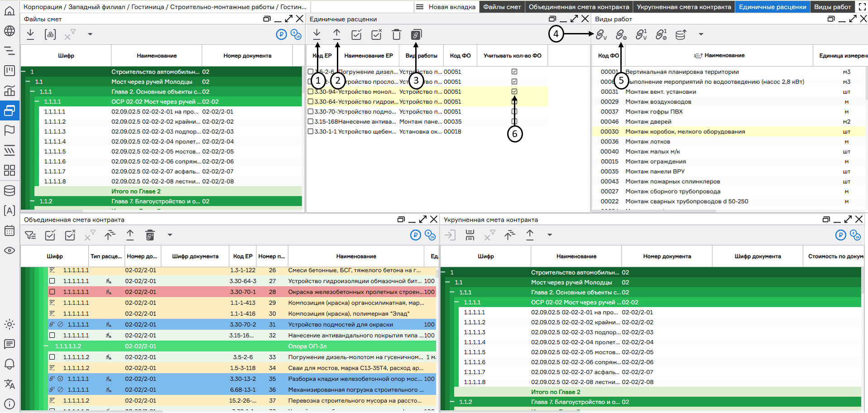This screenshot has height=413, width=868.
Task: Toggle Учитывать кол-во ФО checkbox in first row
Action: 514,72
